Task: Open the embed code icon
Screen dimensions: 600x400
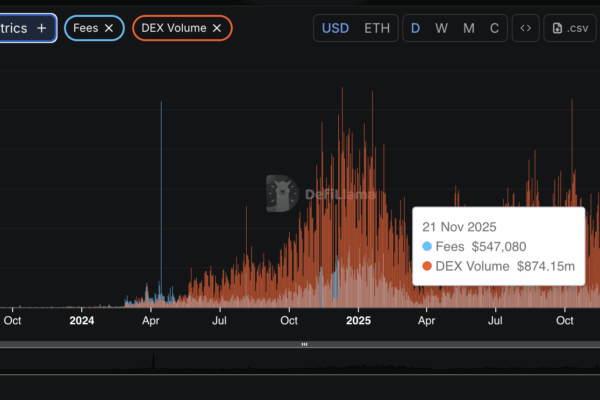Action: [x=525, y=28]
